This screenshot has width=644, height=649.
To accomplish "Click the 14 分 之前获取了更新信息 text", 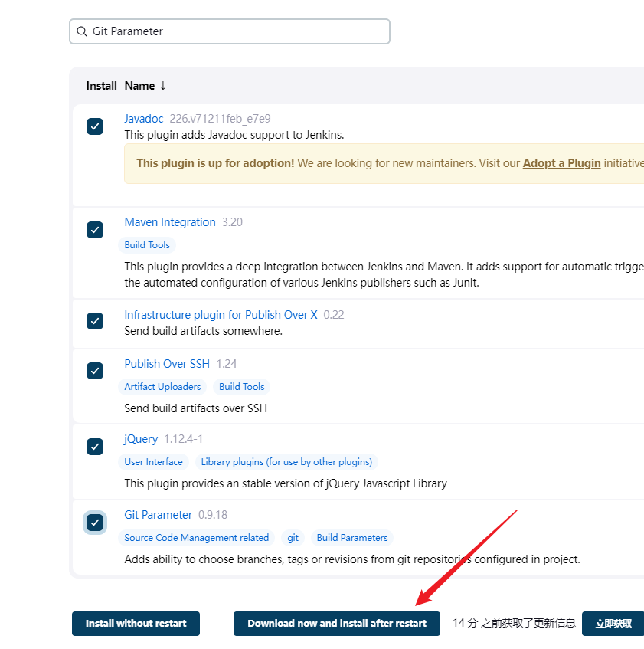I will coord(514,624).
